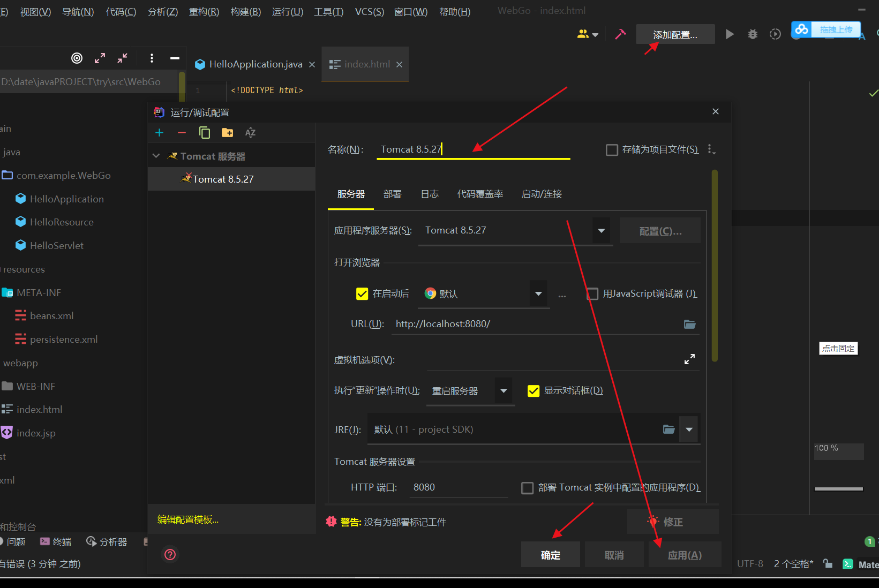
Task: Collapse the Tomcat Server tree node
Action: [156, 156]
